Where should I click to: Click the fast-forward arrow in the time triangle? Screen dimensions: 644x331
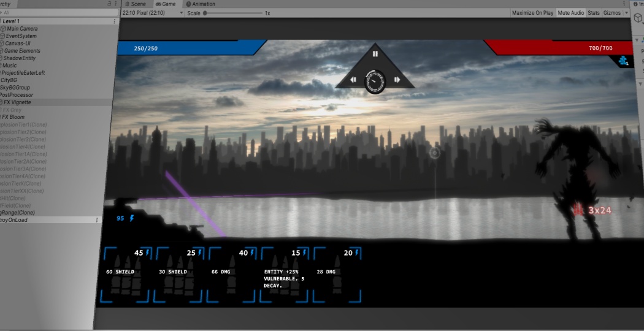click(397, 80)
